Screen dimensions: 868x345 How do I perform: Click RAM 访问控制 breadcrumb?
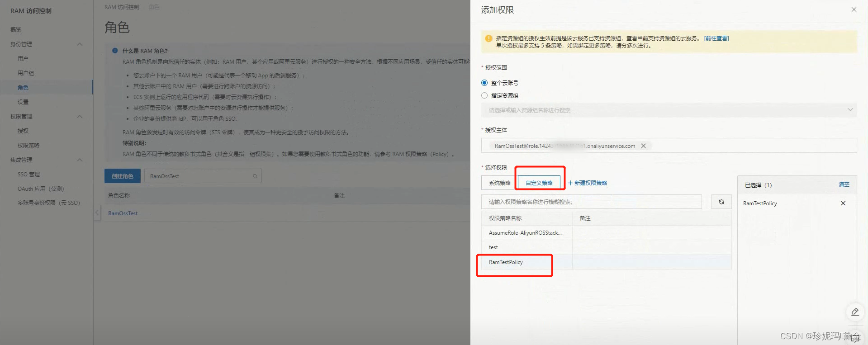pos(122,7)
